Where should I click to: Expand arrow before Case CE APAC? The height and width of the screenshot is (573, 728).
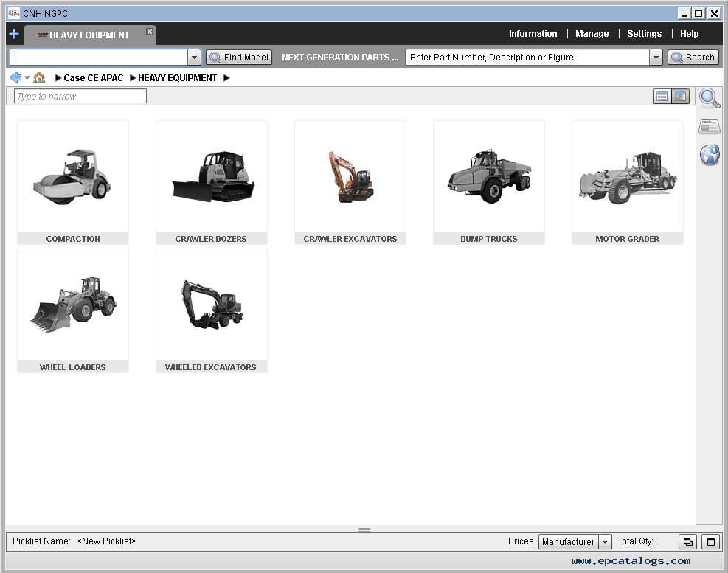coord(58,78)
